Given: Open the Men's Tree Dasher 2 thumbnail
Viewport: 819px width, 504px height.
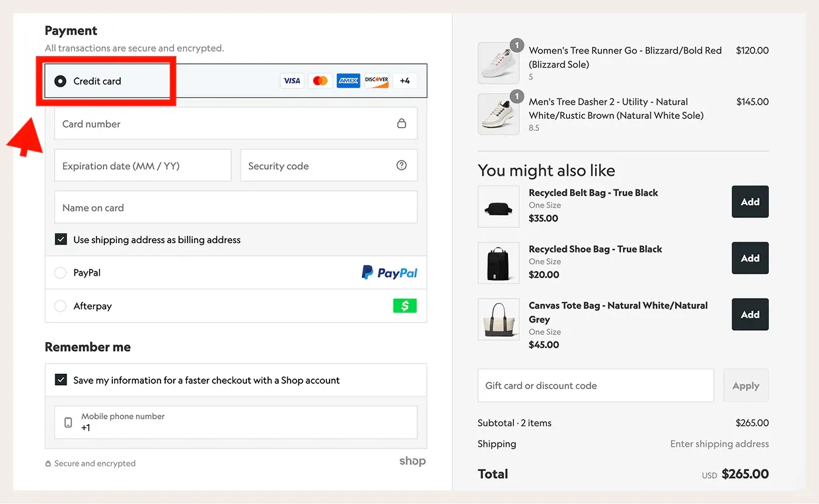Looking at the screenshot, I should pos(499,114).
